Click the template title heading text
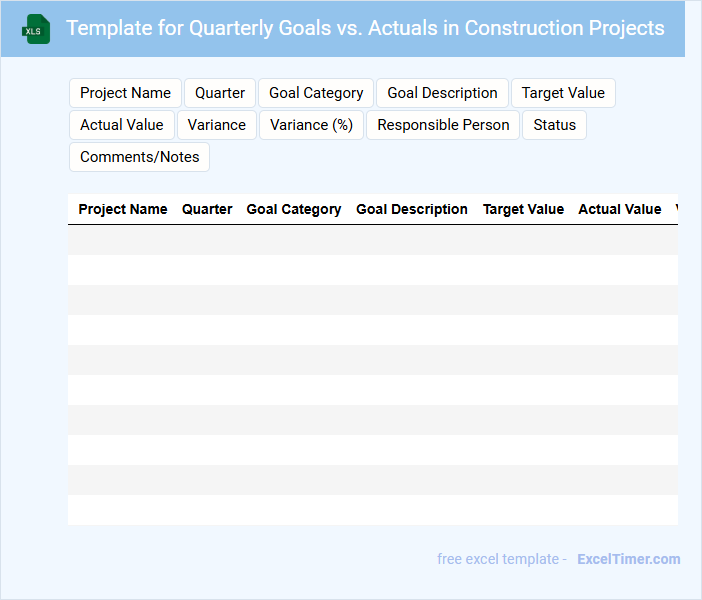 pos(365,28)
